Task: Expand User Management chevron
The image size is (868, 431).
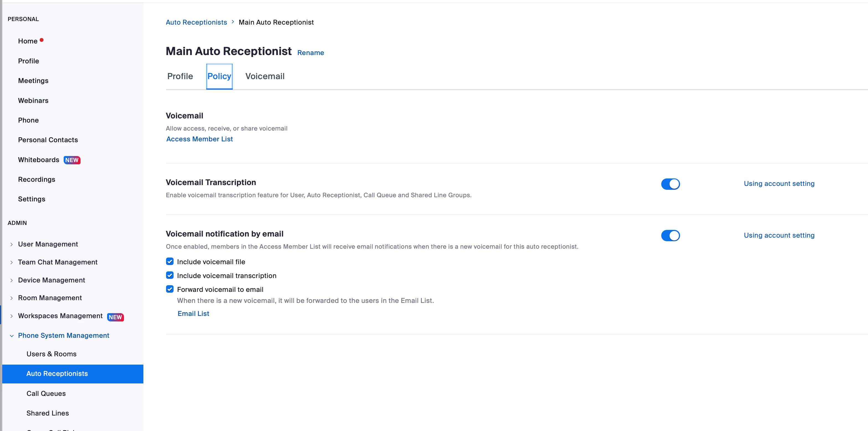Action: [11, 244]
